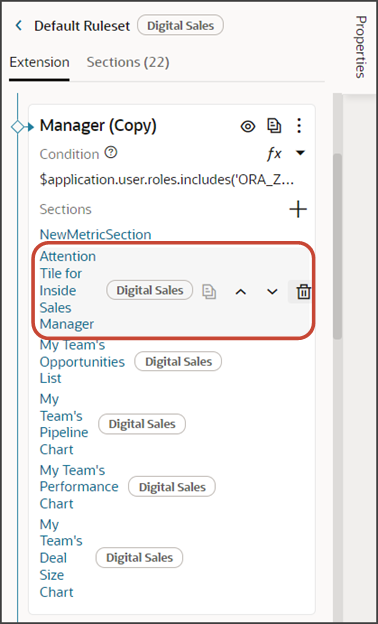Open Condition help question mark icon

pyautogui.click(x=111, y=152)
